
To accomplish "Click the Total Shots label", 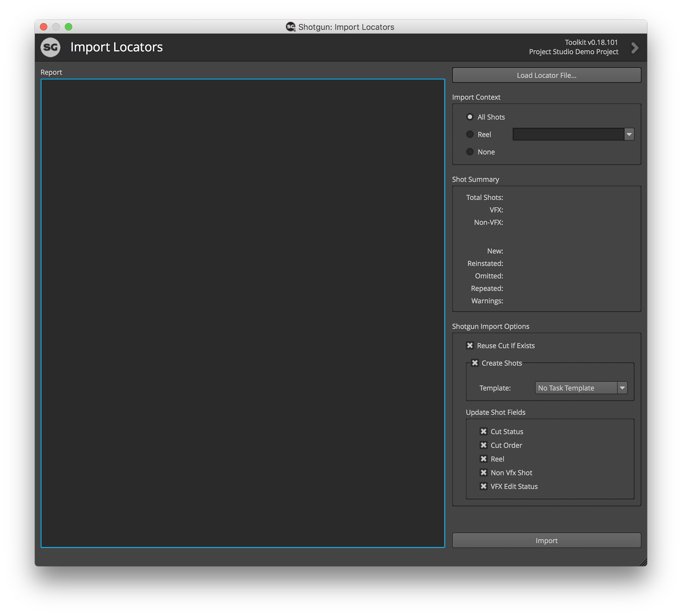I will tap(484, 198).
